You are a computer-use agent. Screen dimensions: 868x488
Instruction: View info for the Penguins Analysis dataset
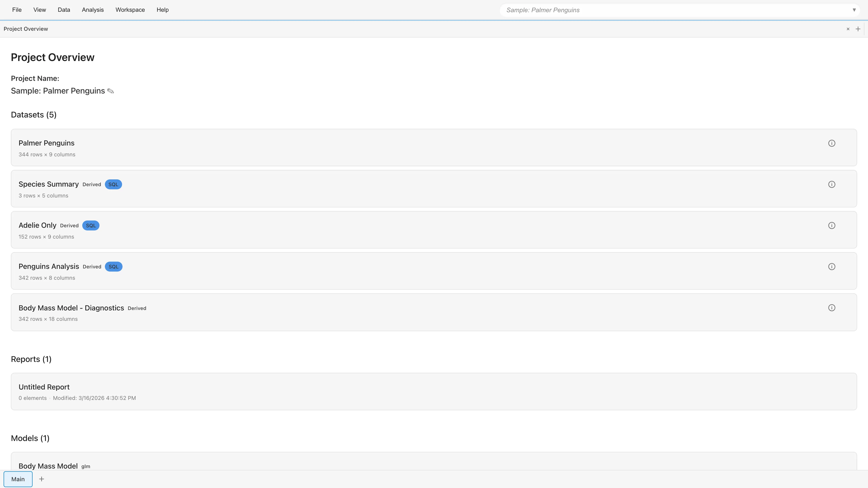pos(832,266)
